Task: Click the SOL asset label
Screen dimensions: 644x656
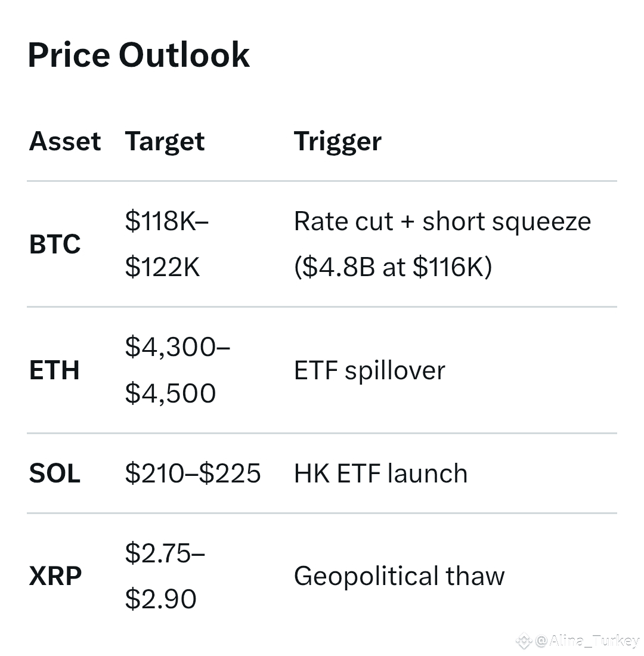Action: coord(55,474)
